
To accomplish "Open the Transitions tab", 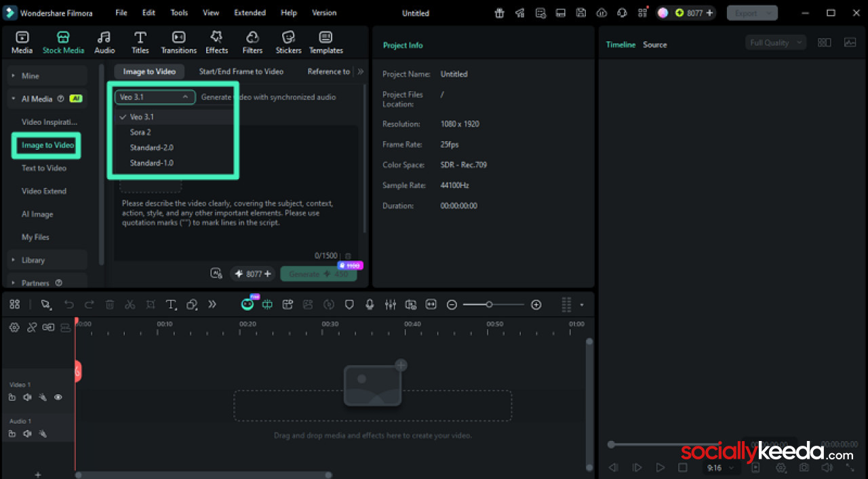I will pyautogui.click(x=178, y=42).
